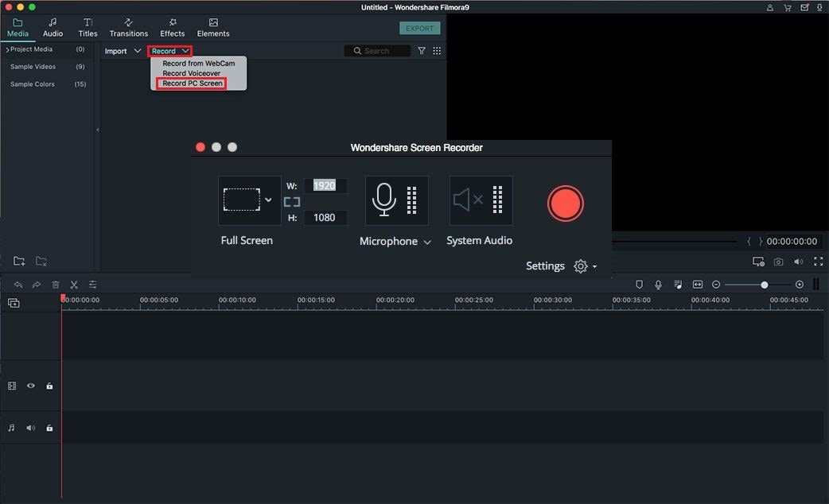Viewport: 829px width, 504px height.
Task: Collapse the media library side panel arrow
Action: (97, 130)
